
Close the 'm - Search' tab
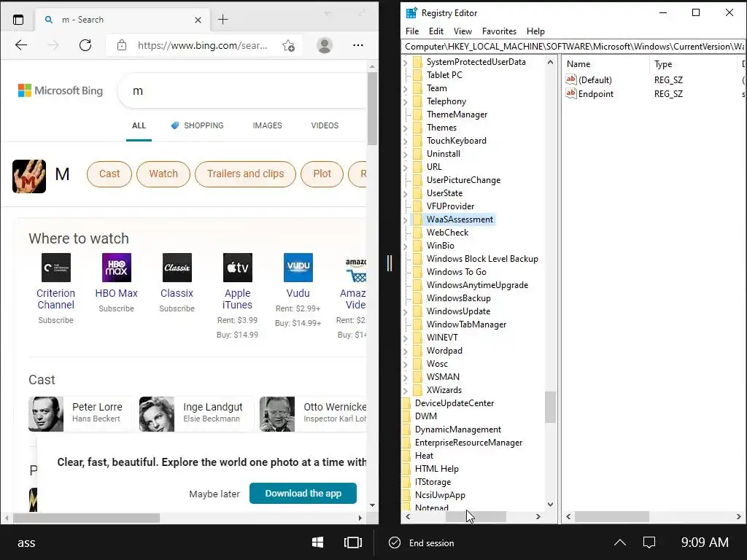(198, 20)
